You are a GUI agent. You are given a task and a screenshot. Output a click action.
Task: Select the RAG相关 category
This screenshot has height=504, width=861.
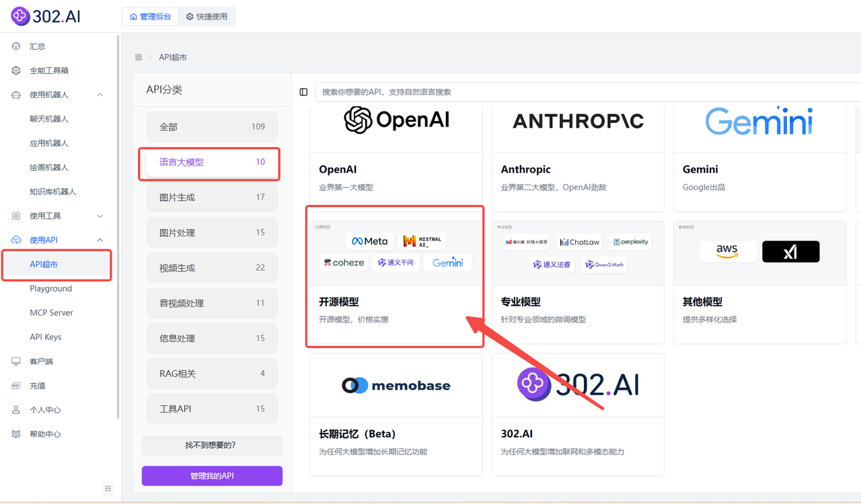(212, 374)
